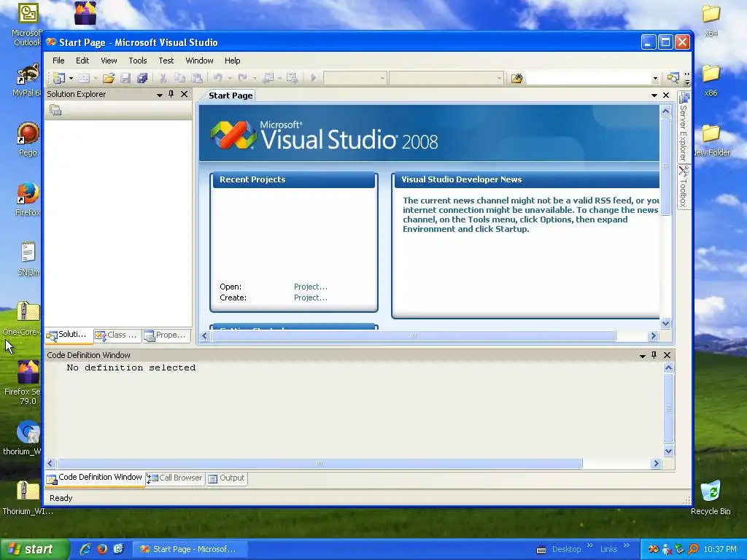Click the Windows start button

(x=34, y=549)
